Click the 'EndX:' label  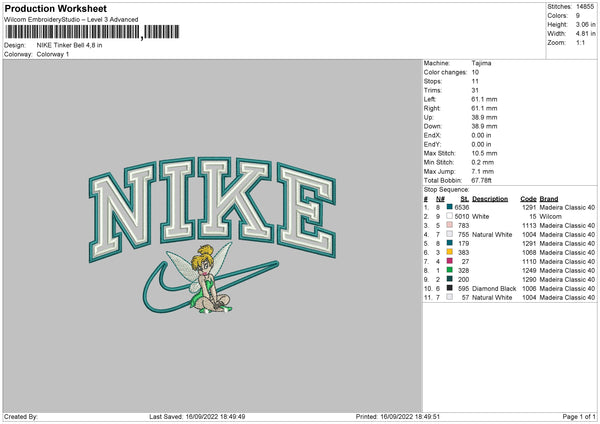coord(432,135)
